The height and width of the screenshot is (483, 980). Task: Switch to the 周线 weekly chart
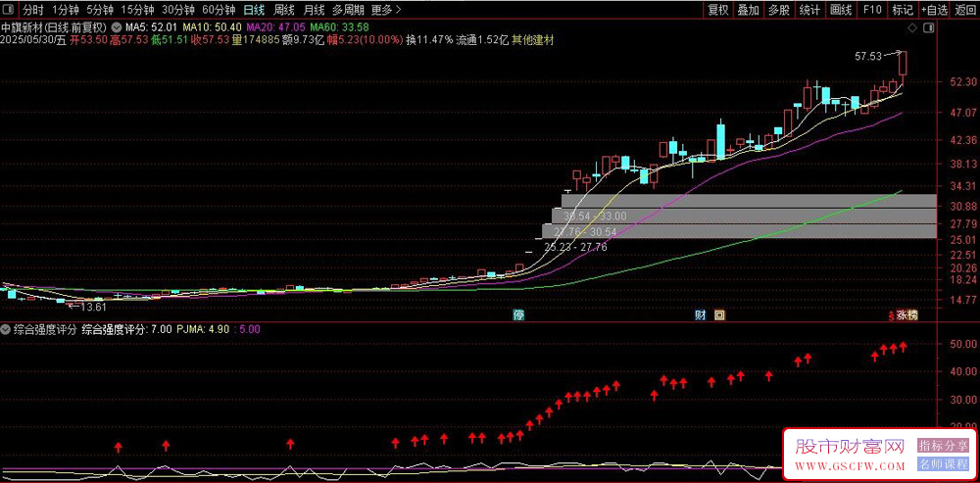click(284, 10)
